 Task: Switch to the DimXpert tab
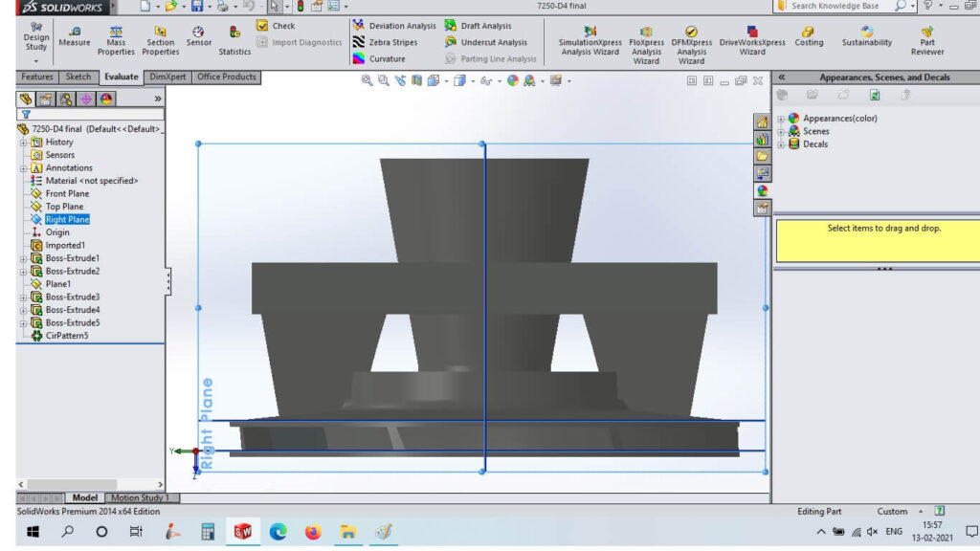point(167,77)
